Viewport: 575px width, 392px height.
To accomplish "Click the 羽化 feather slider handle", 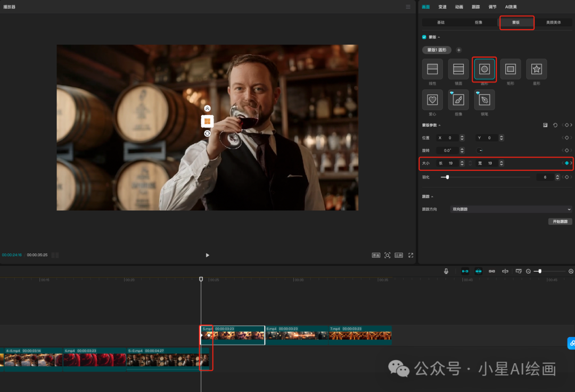I will pos(447,177).
